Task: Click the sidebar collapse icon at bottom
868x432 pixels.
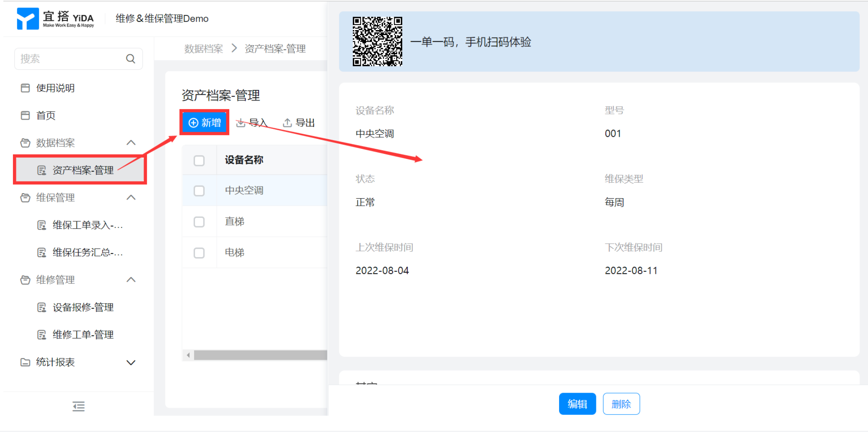Action: (x=78, y=406)
